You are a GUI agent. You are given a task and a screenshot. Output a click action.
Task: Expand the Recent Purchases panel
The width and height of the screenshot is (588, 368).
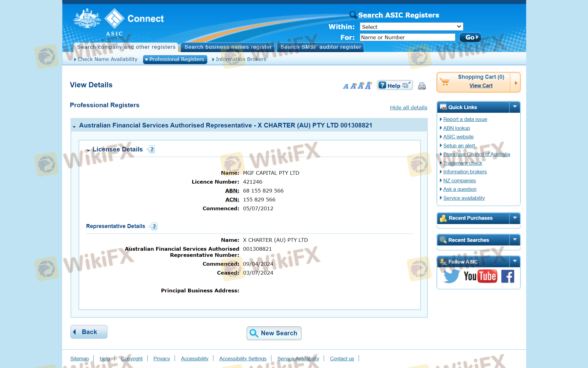(515, 218)
